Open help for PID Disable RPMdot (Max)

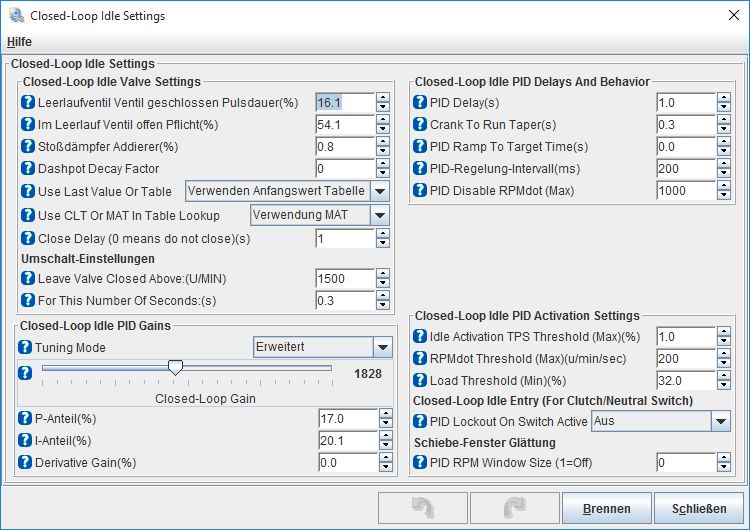421,191
